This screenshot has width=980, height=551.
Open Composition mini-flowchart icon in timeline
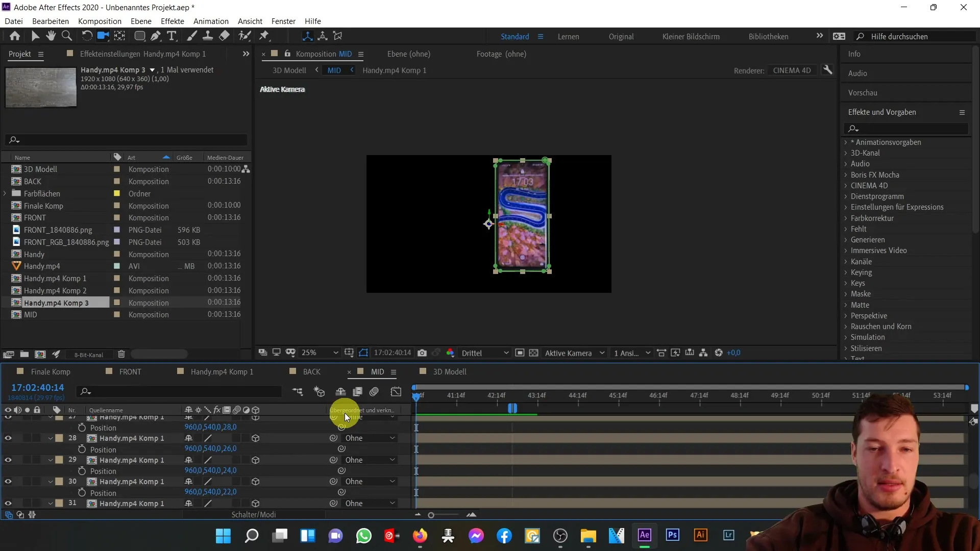pos(298,391)
